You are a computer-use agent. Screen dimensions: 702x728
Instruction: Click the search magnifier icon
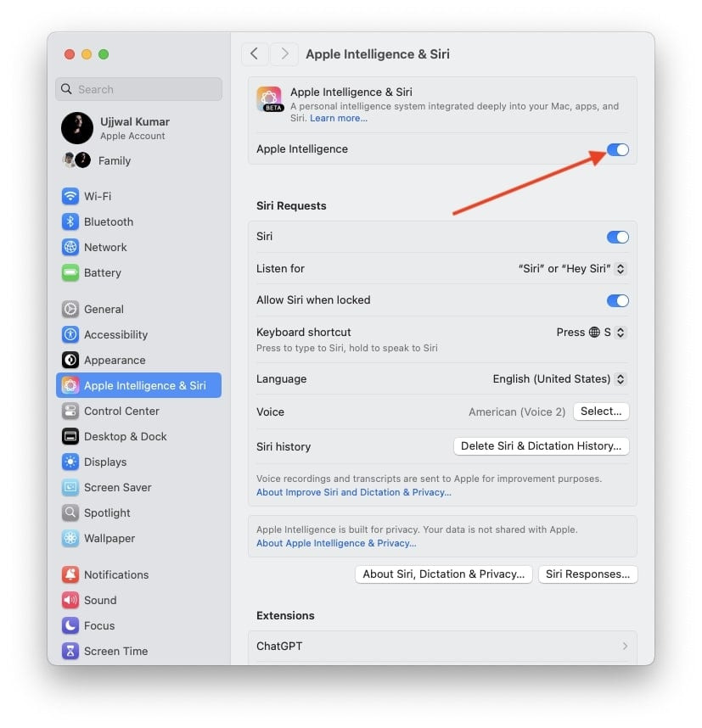tap(66, 89)
